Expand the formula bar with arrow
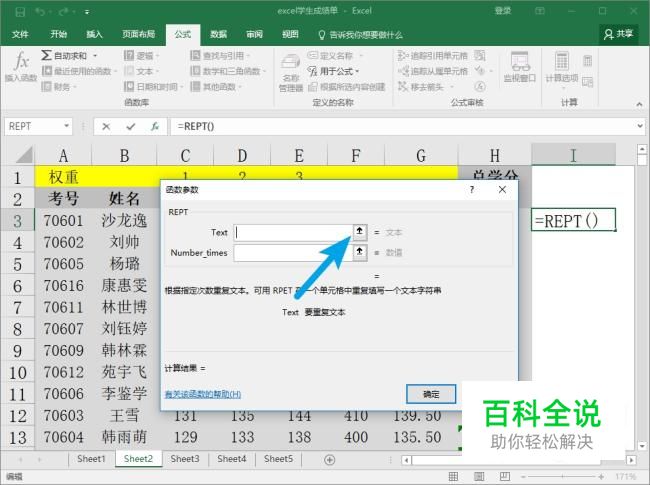 point(640,126)
